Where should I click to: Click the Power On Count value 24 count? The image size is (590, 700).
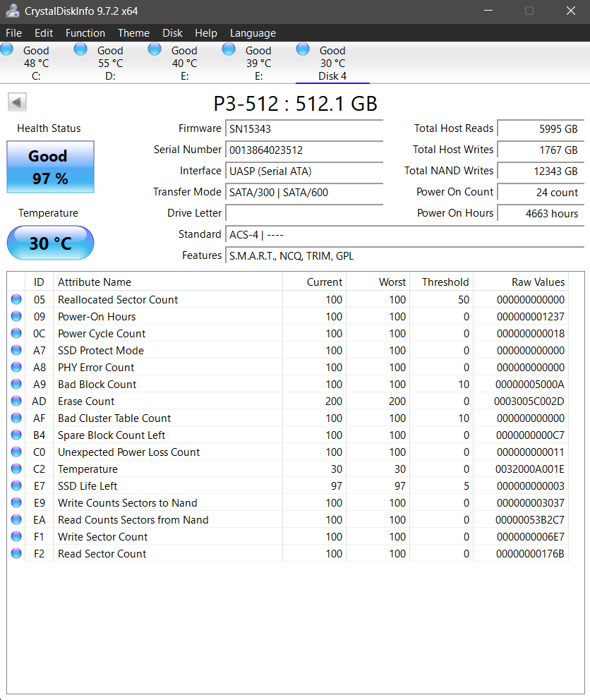coord(541,193)
